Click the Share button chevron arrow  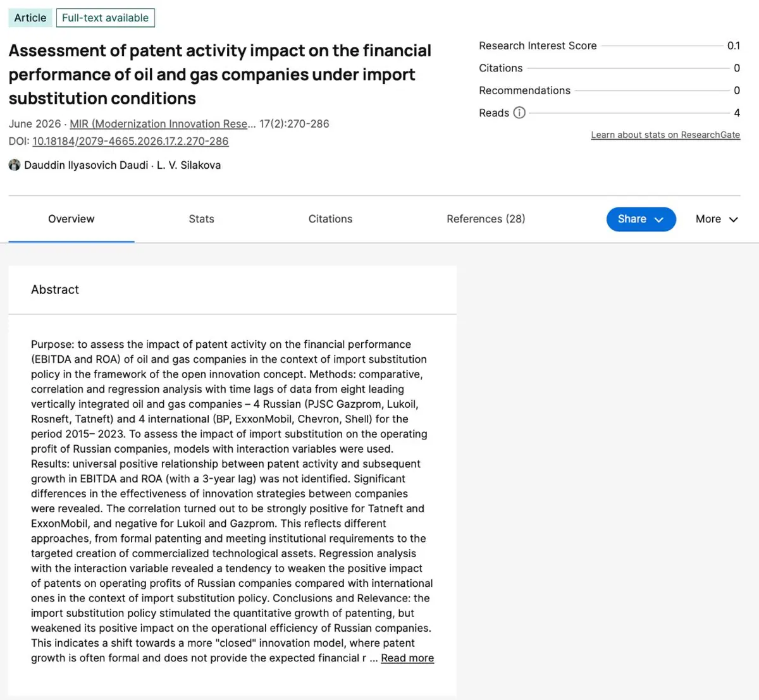659,219
